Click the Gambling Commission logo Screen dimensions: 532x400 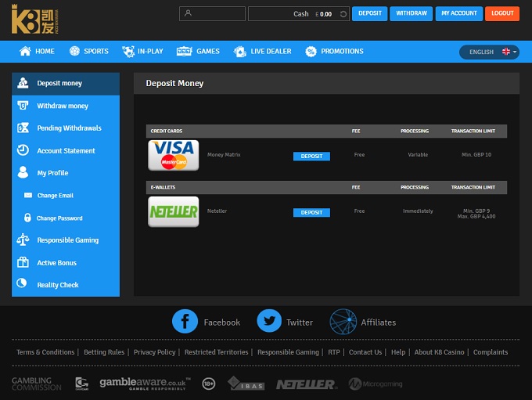36,384
